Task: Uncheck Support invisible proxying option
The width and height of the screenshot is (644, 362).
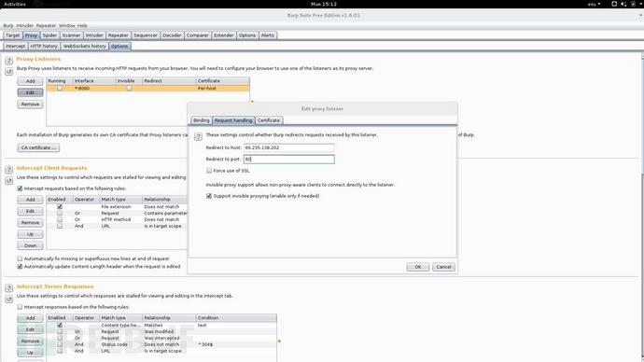Action: pos(209,196)
